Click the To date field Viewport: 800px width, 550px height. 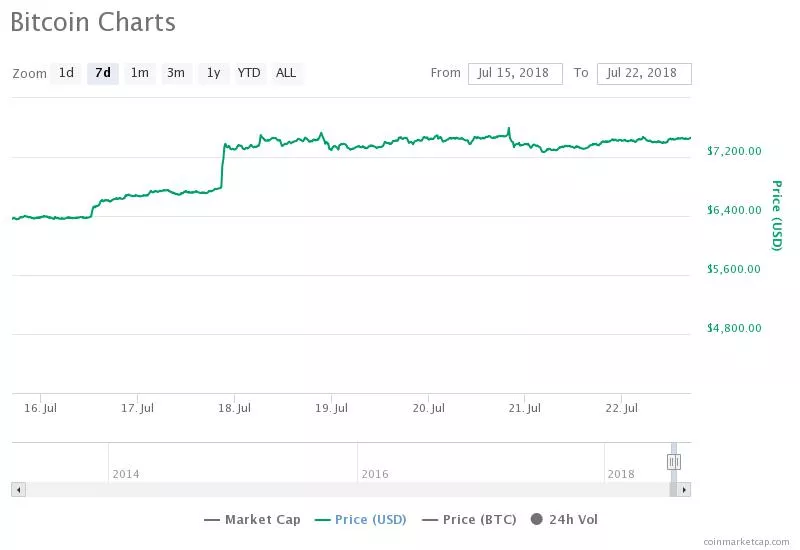[x=643, y=73]
